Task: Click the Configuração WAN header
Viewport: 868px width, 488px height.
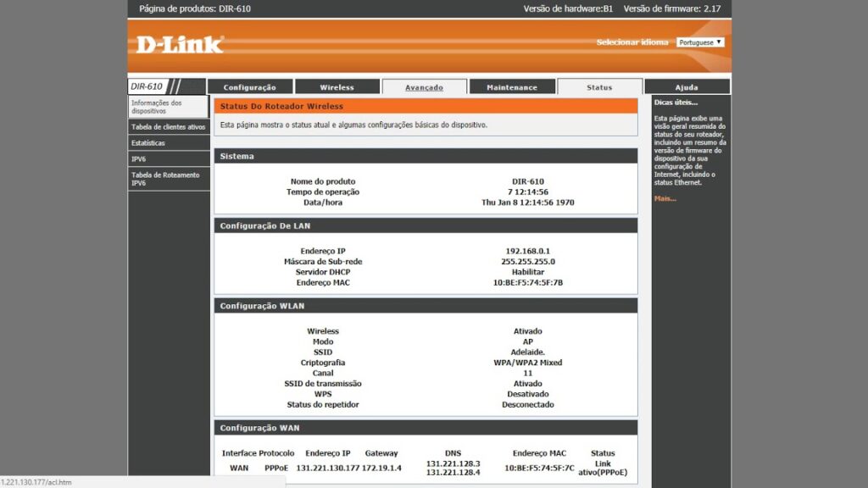Action: point(426,428)
